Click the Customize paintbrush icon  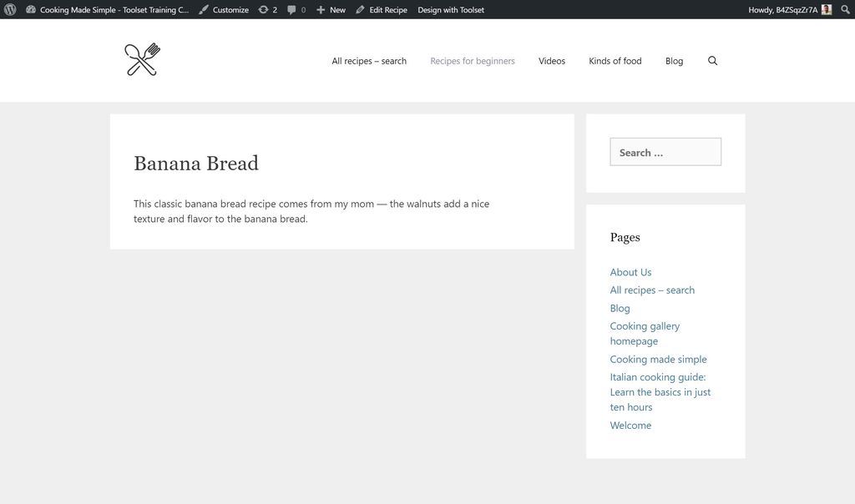pos(204,10)
